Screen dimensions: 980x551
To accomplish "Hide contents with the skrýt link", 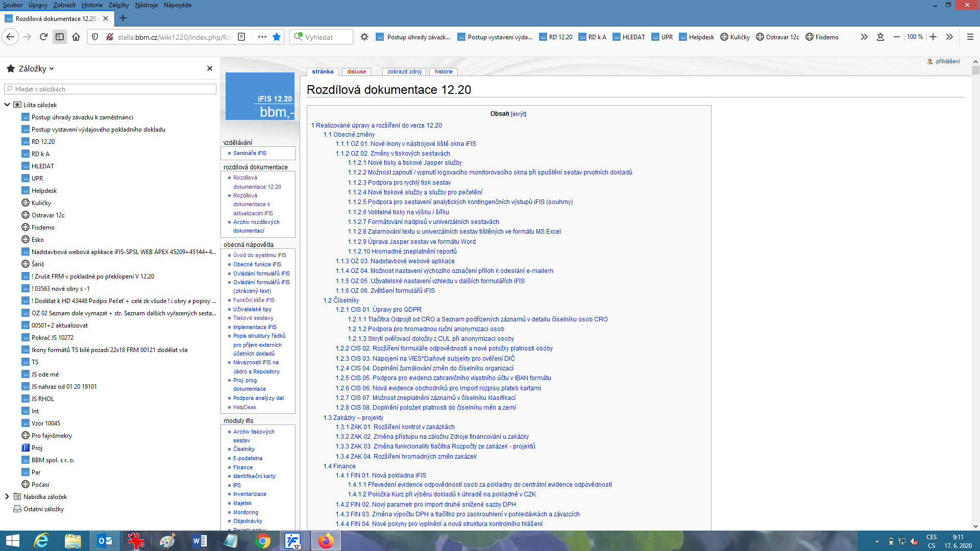I will (x=519, y=114).
